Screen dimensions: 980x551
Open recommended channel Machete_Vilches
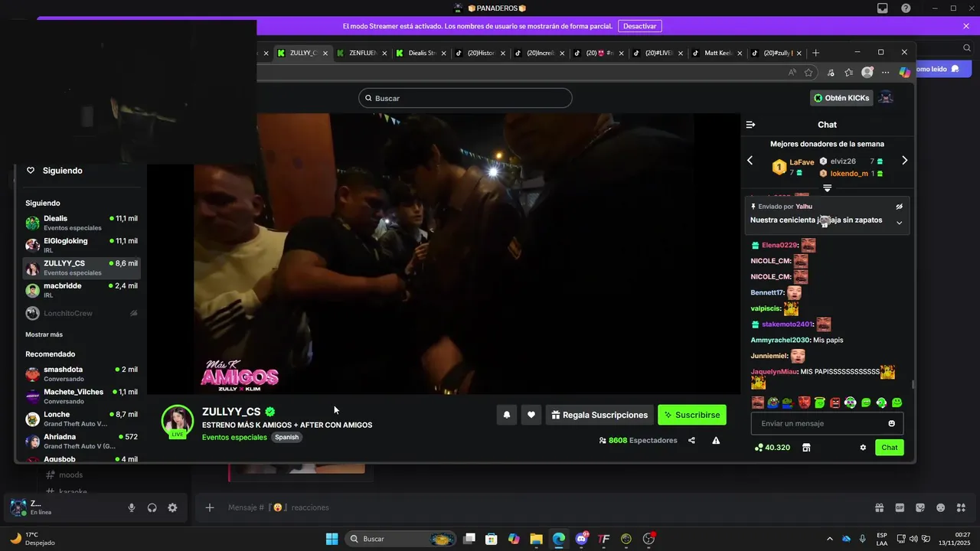tap(82, 396)
